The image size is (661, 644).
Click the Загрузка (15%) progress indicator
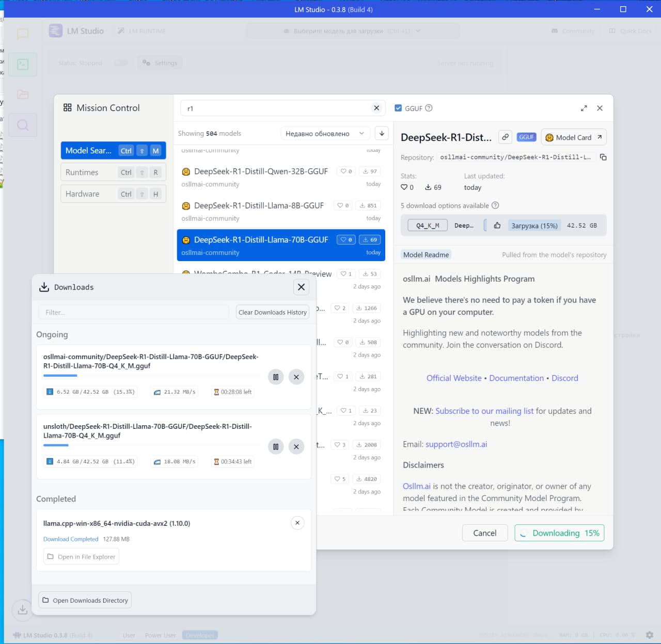(534, 226)
